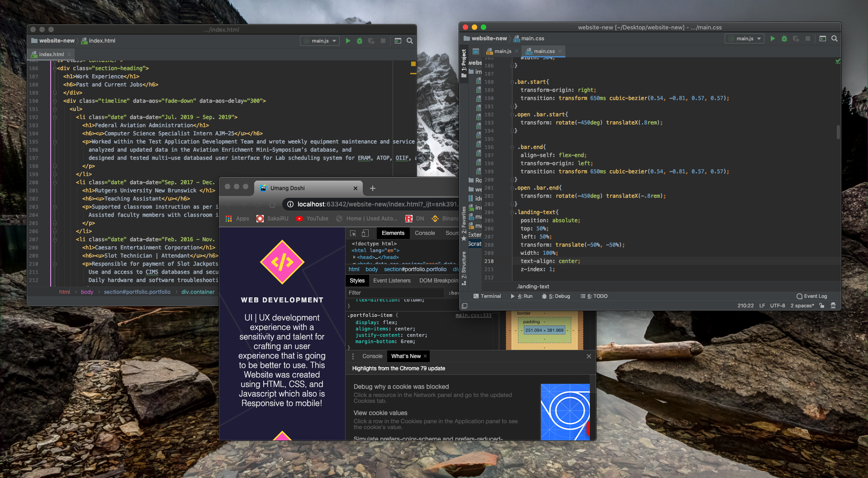Open search magnifier in the index.html WebStorm window
The image size is (868, 478).
[410, 41]
